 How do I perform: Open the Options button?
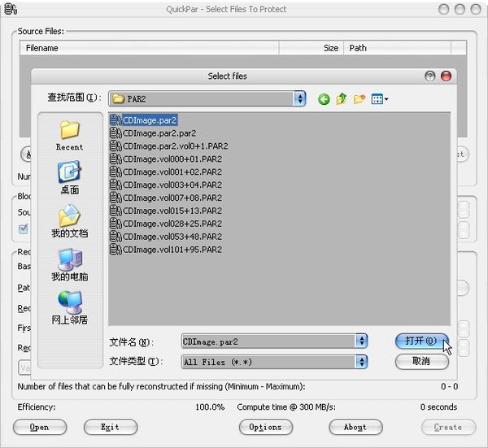point(266,427)
